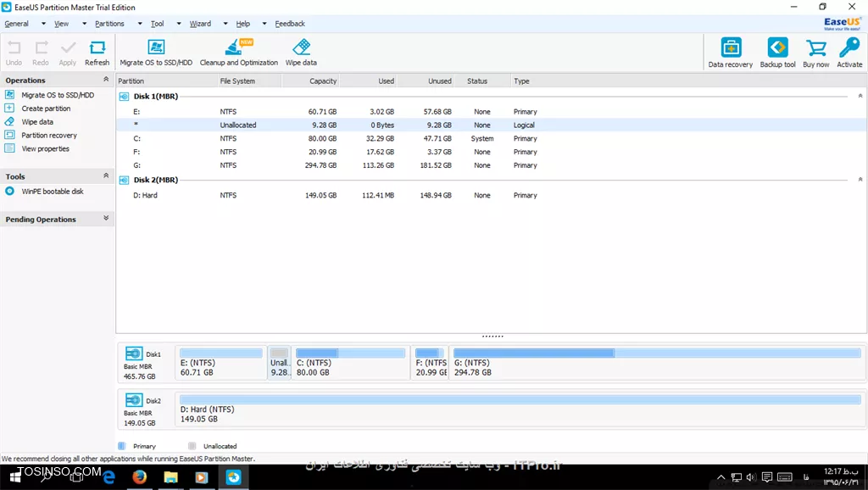Click the EaseUS Partition Master taskbar icon
This screenshot has width=868, height=490.
[x=233, y=476]
